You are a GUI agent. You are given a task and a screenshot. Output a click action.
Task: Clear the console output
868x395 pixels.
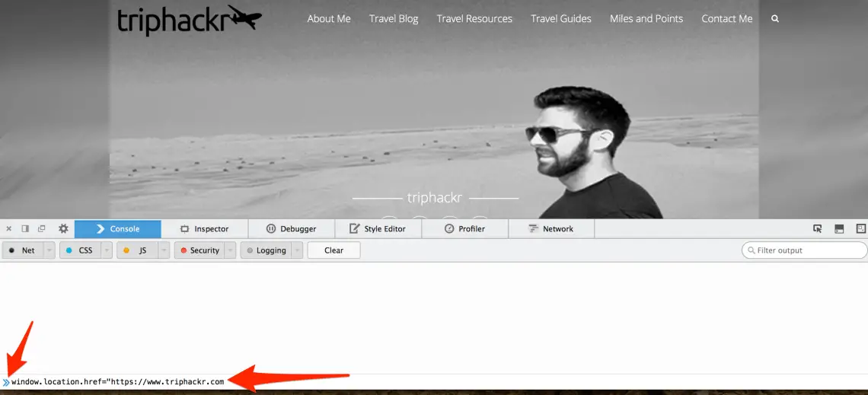click(333, 250)
